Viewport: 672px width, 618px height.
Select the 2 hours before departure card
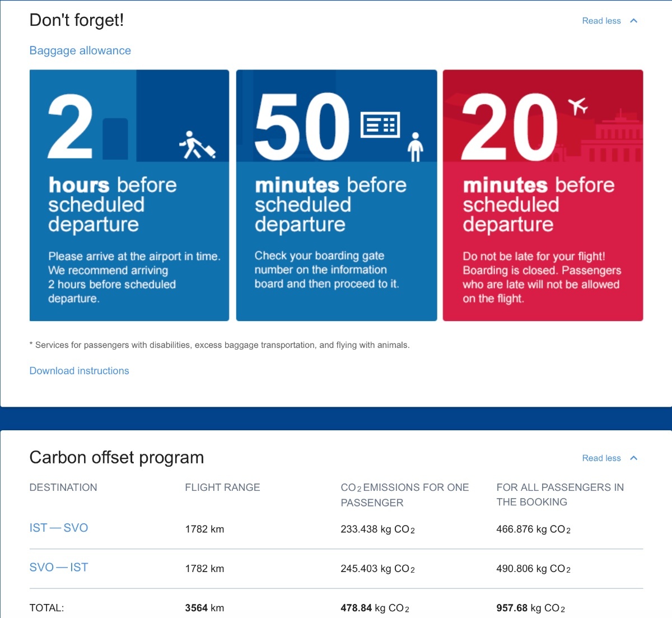tap(129, 195)
